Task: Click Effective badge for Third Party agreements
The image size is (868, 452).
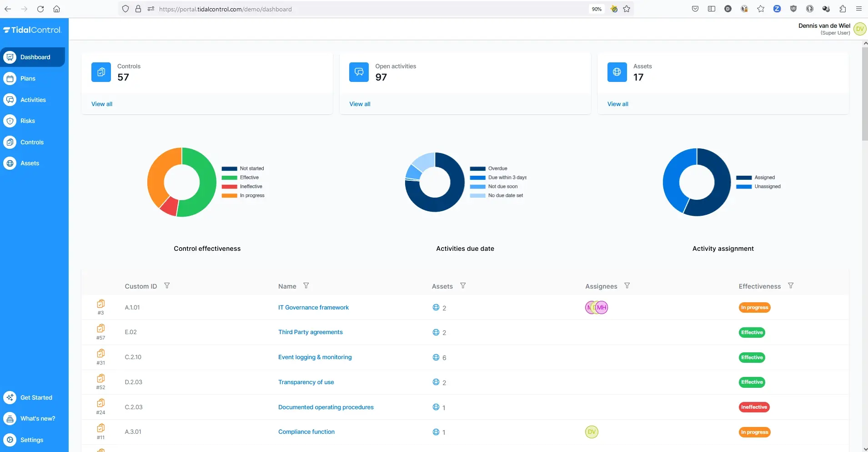Action: pyautogui.click(x=752, y=333)
